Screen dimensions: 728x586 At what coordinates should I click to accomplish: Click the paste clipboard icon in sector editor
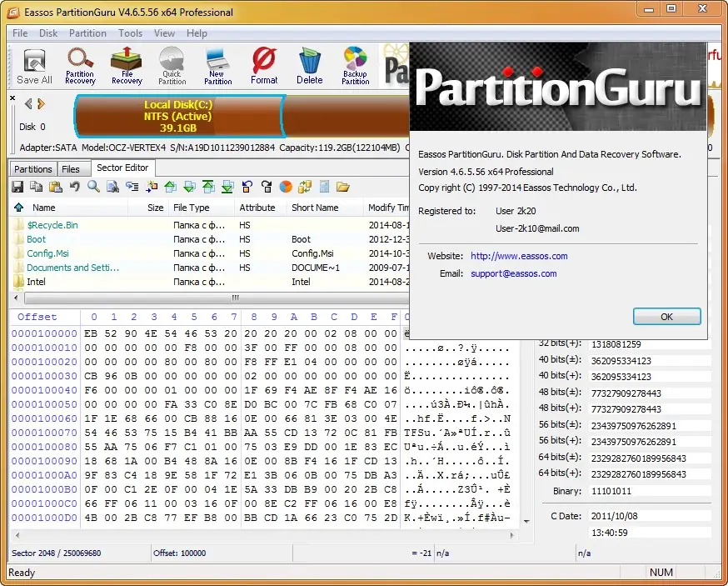coord(56,187)
